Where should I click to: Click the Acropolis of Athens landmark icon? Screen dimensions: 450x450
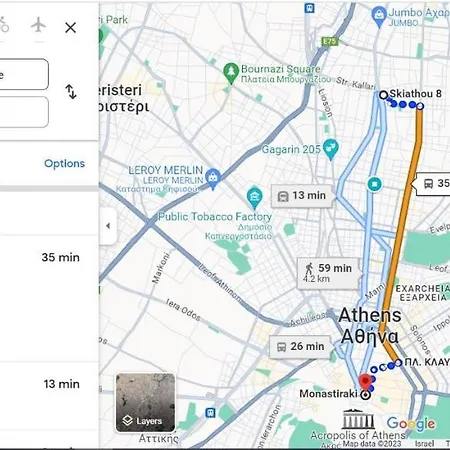(x=358, y=419)
